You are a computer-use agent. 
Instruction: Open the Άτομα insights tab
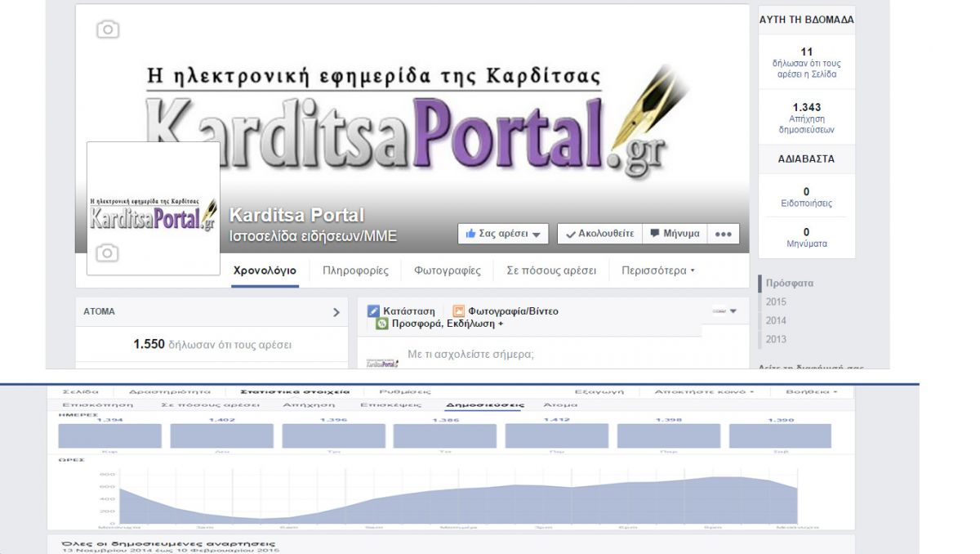[560, 404]
